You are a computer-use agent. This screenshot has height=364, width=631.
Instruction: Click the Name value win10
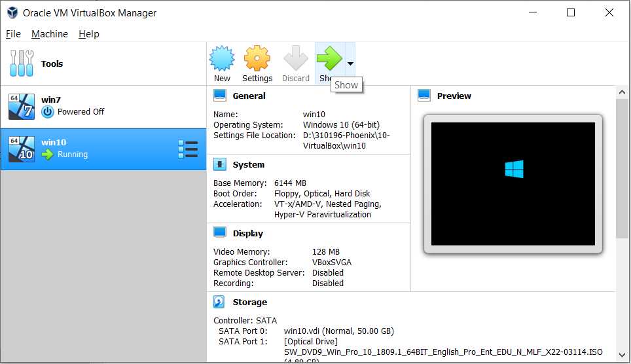(x=314, y=115)
